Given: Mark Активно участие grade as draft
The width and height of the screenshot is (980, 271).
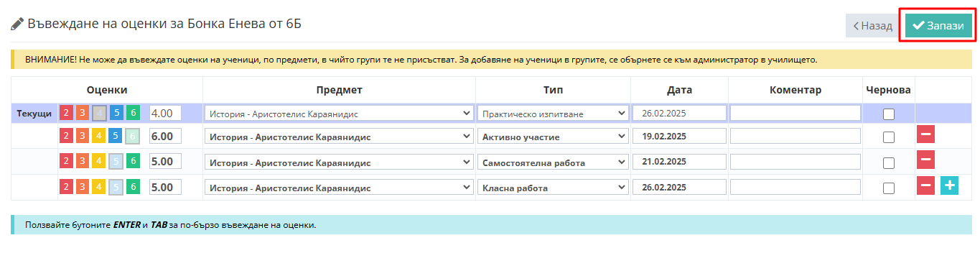Looking at the screenshot, I should click(889, 137).
